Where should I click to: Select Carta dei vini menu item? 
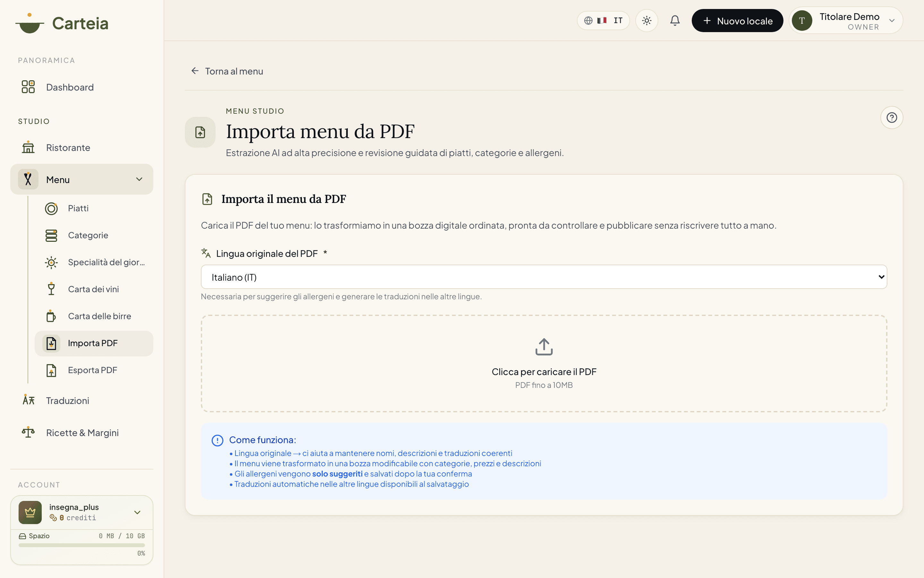tap(94, 289)
